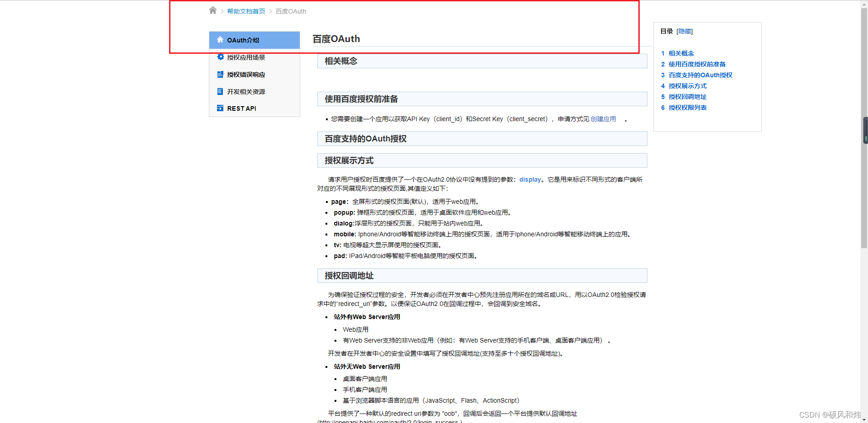This screenshot has height=423, width=868.
Task: Open the REST API sidebar entry
Action: point(241,108)
